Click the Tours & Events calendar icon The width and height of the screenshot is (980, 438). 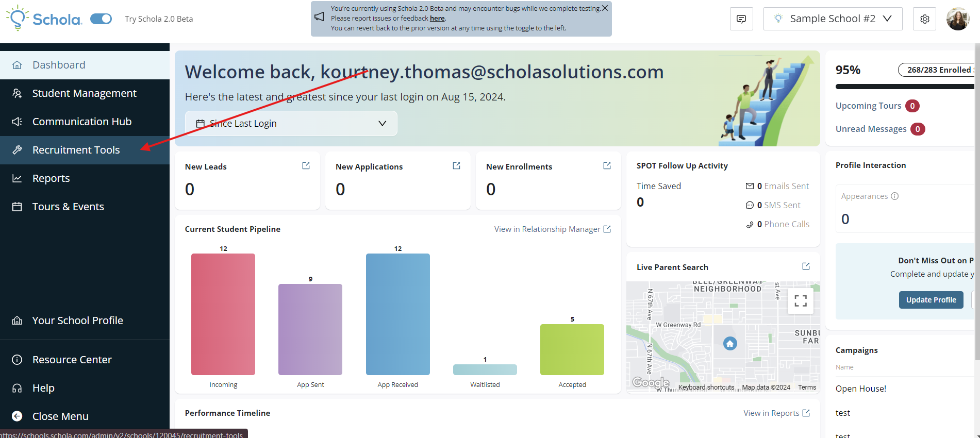17,207
